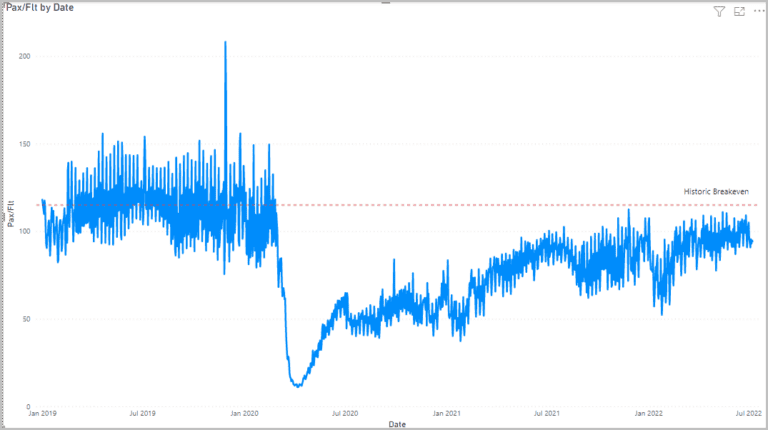Click the 150 y-axis value
Viewport: 768px width, 430px height.
point(24,144)
